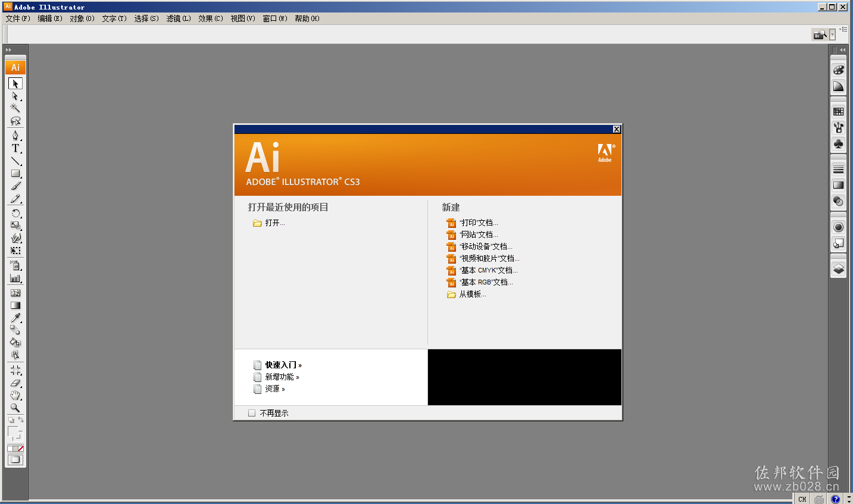Choose the Blend tool

pyautogui.click(x=15, y=330)
